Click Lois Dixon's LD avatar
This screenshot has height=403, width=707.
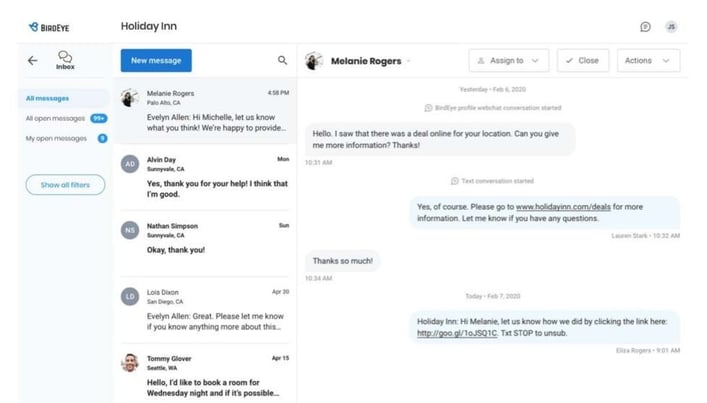coord(130,296)
